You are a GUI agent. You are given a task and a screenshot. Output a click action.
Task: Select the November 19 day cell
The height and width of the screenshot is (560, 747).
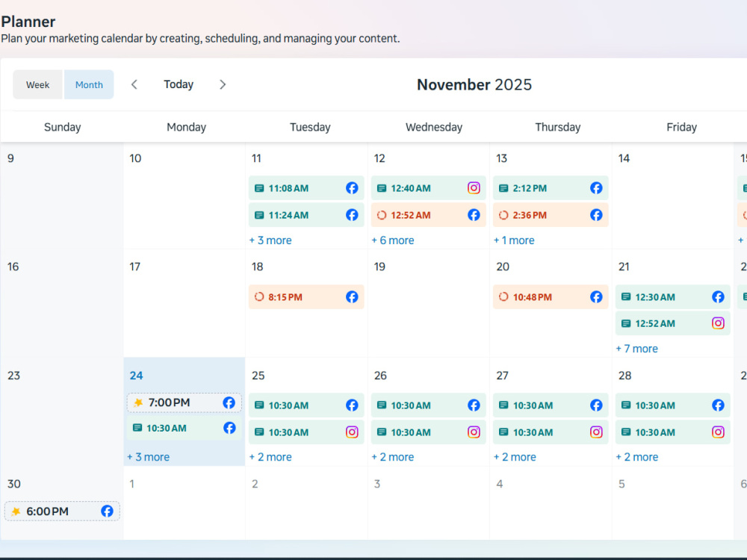(x=428, y=304)
